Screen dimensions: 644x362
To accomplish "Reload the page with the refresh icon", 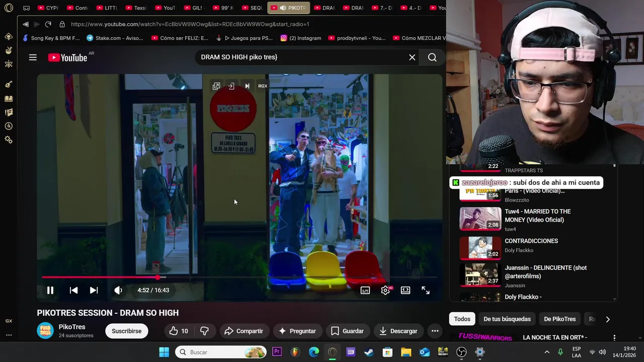I will tap(48, 24).
